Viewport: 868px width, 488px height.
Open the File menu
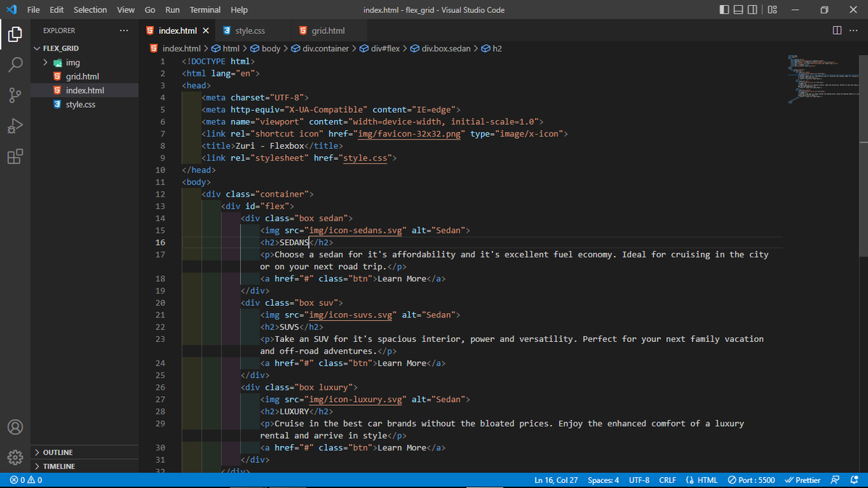33,10
